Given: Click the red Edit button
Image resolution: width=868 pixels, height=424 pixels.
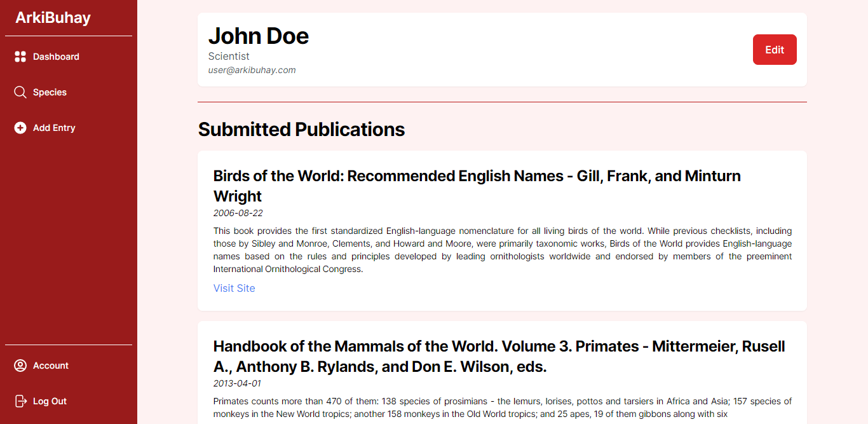Looking at the screenshot, I should coord(775,50).
